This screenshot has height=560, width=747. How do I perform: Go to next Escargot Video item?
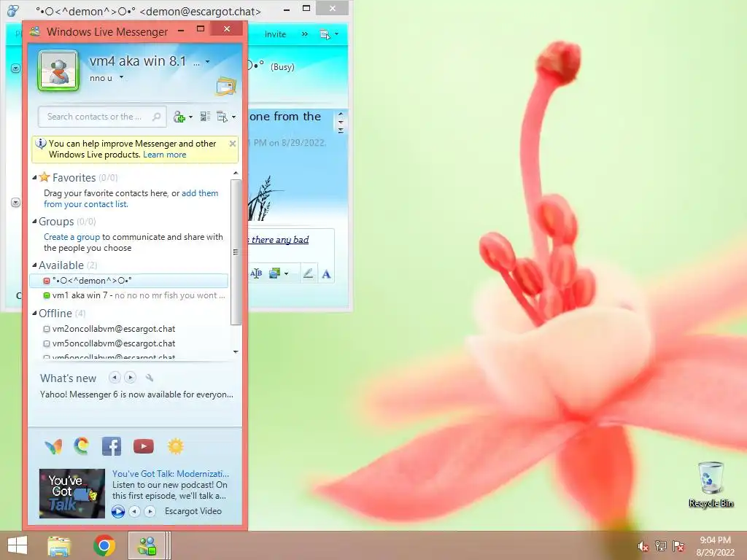(x=150, y=511)
